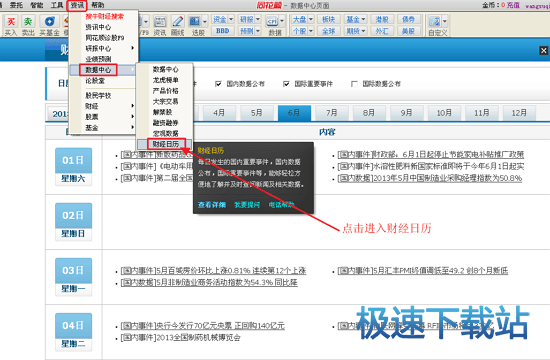Click the 债券 bonds toolbar button
The image size is (550, 360).
(409, 19)
